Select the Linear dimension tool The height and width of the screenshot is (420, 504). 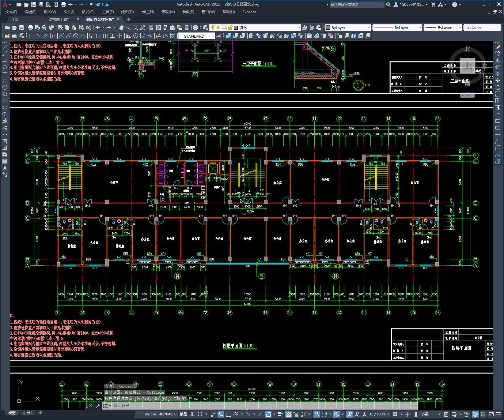32,36
